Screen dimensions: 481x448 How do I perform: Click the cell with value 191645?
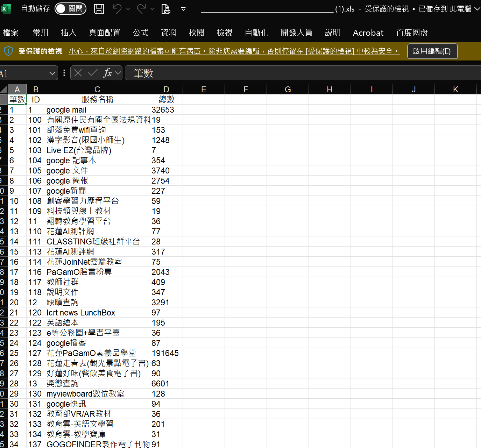pos(166,353)
